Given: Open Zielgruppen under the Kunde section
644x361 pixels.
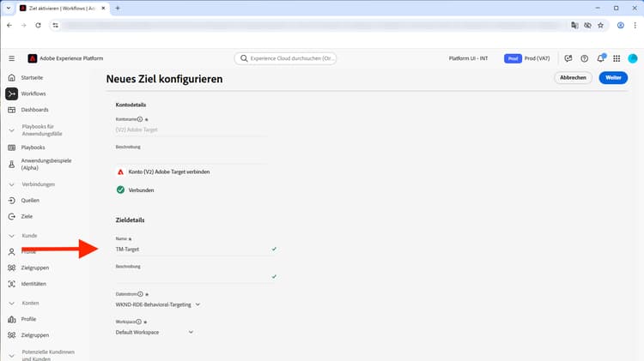Looking at the screenshot, I should [x=35, y=268].
